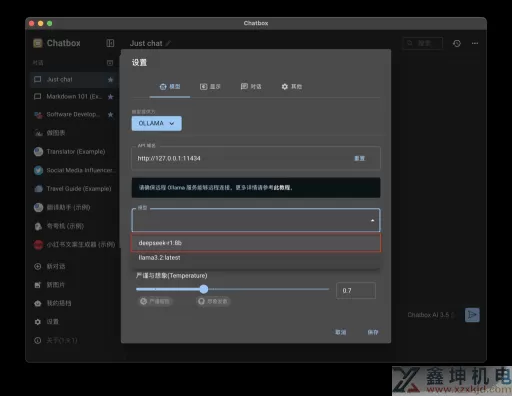Open the Markdown 101 conversation

click(73, 97)
